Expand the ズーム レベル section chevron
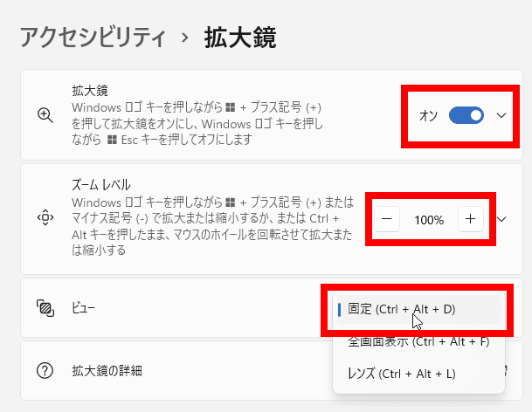Image resolution: width=532 pixels, height=412 pixels. click(501, 219)
